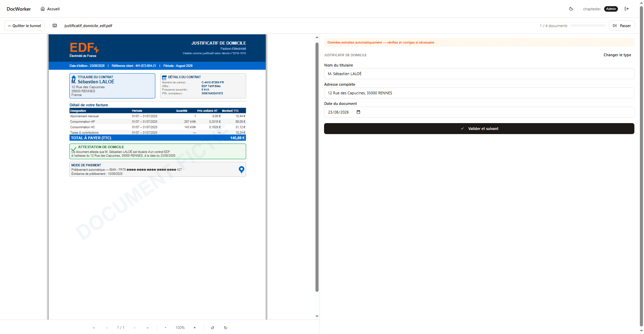The height and width of the screenshot is (334, 644).
Task: Click the 'Détail de votre facture' heading
Action: (x=89, y=105)
